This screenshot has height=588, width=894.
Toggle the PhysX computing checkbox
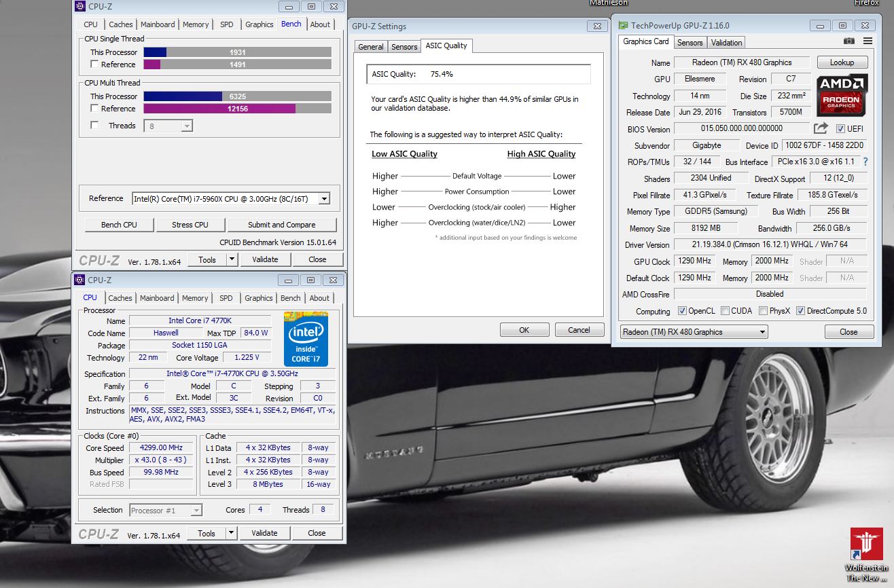[764, 311]
